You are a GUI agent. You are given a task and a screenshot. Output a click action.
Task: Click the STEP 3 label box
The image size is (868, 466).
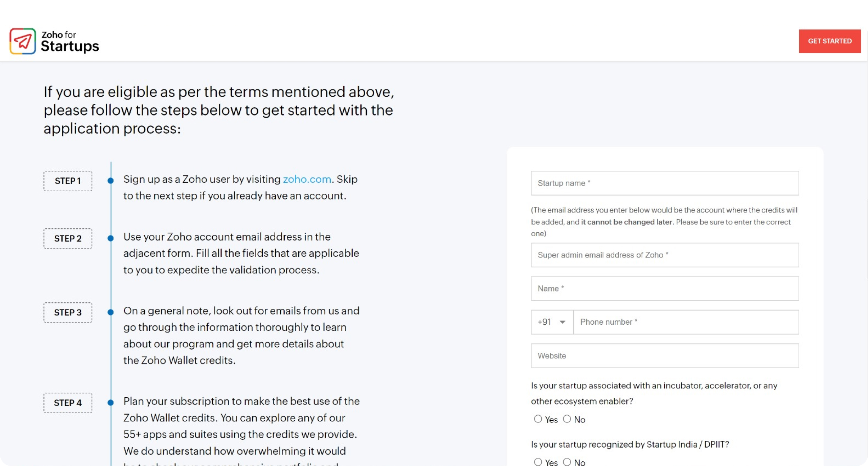pyautogui.click(x=68, y=312)
